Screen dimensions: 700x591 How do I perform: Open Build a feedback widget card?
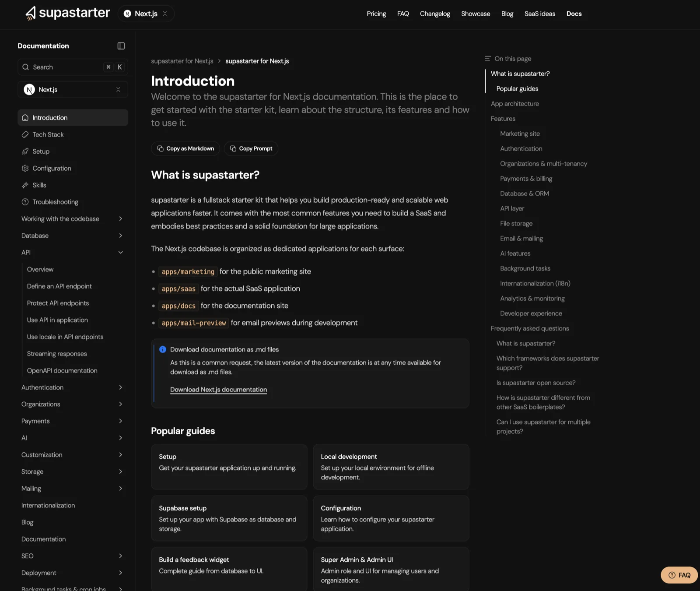pos(229,569)
